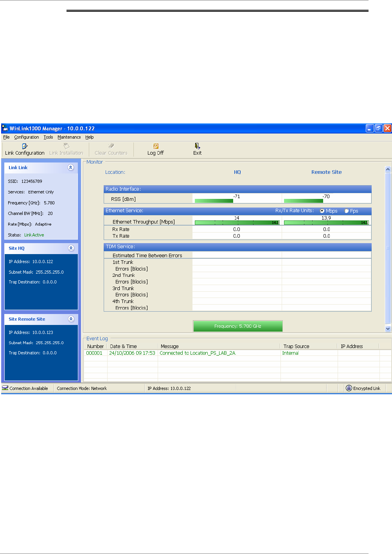This screenshot has width=392, height=554.
Task: Click the IP Address column header in Event Log
Action: tap(359, 346)
